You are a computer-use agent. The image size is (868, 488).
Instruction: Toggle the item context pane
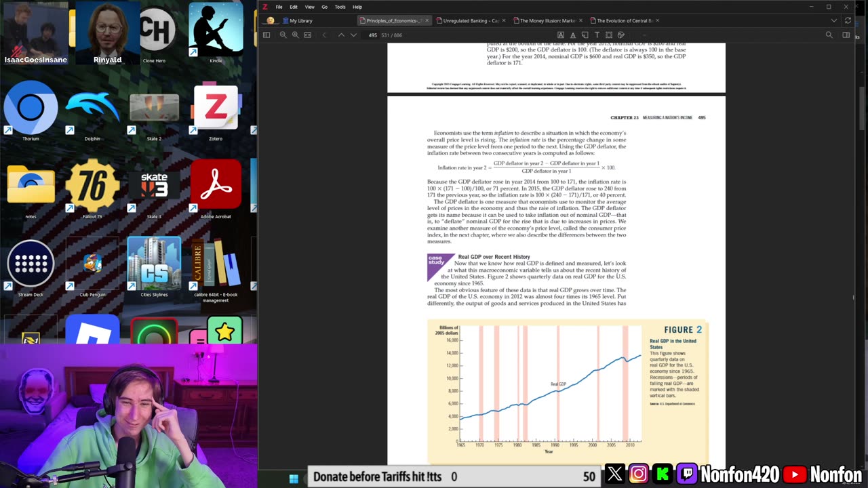tap(846, 35)
